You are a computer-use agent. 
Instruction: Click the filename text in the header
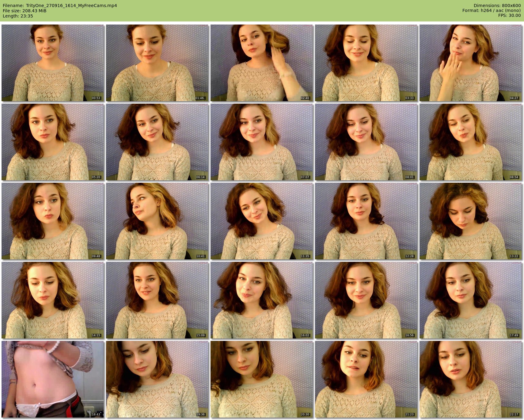tap(60, 6)
